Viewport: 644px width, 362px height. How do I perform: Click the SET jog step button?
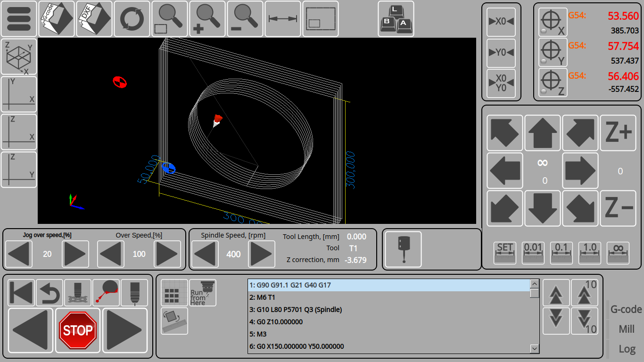point(505,253)
